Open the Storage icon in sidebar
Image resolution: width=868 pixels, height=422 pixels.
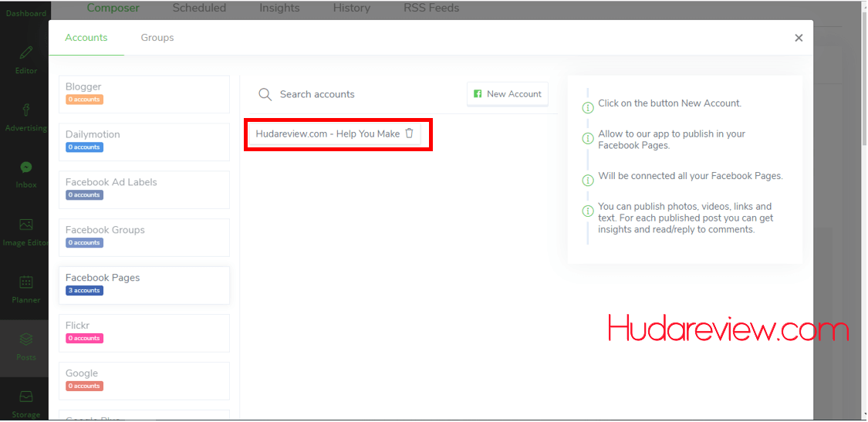26,397
